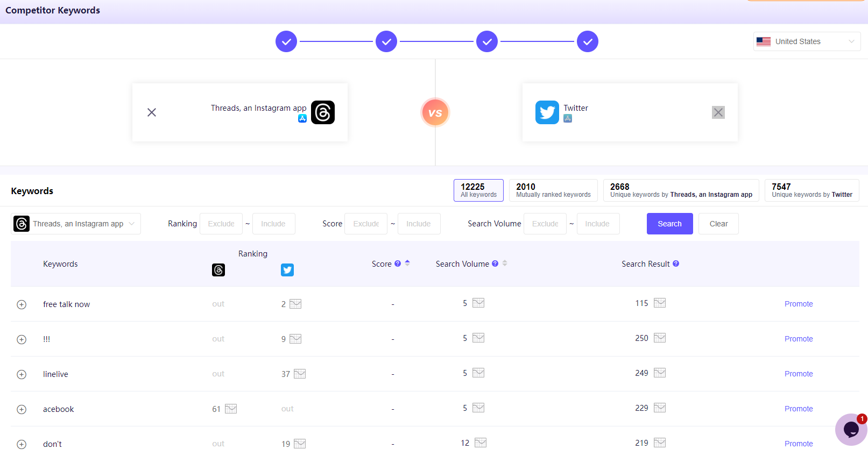Click third completed step checkmark circle
The image size is (868, 456).
click(x=487, y=41)
